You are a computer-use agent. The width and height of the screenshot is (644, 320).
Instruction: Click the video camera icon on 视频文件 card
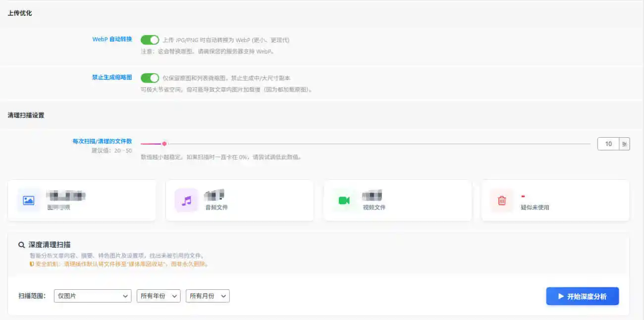pyautogui.click(x=344, y=200)
